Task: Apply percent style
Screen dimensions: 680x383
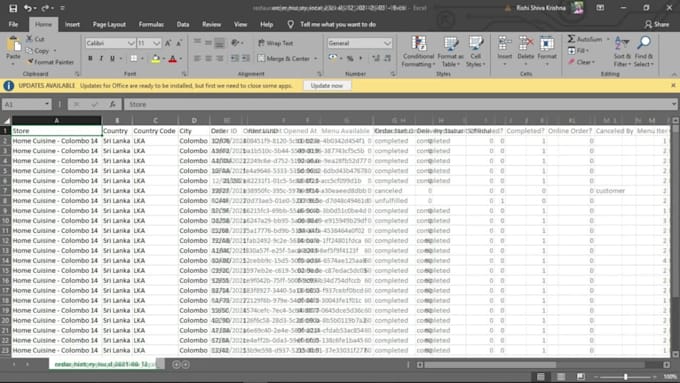Action: [x=350, y=59]
